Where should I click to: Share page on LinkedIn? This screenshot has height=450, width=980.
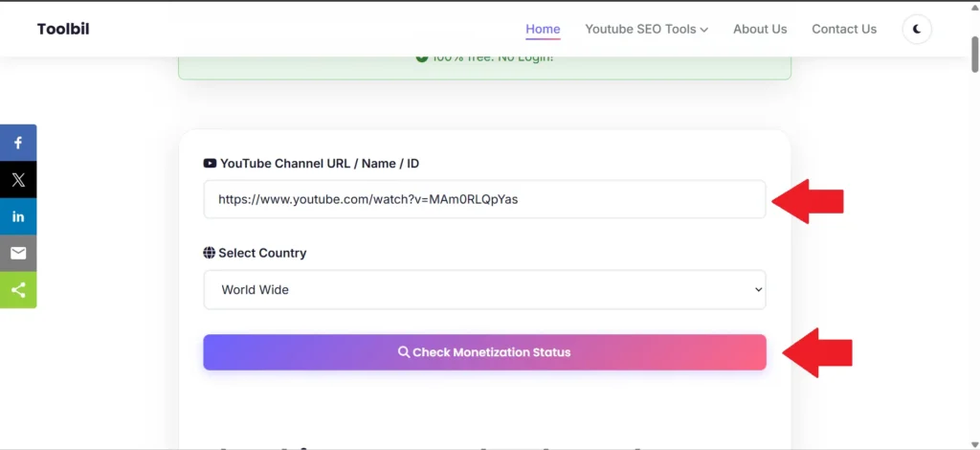coord(18,217)
